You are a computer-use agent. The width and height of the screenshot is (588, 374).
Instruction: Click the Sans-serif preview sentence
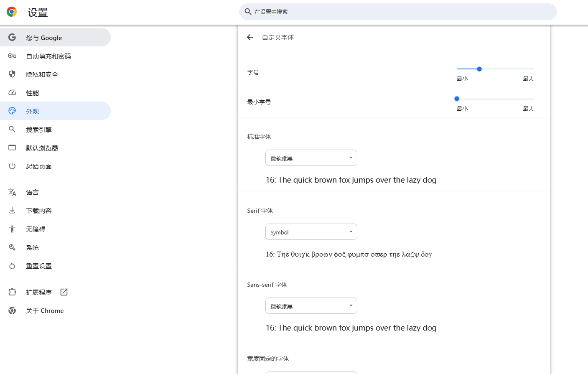(x=351, y=328)
